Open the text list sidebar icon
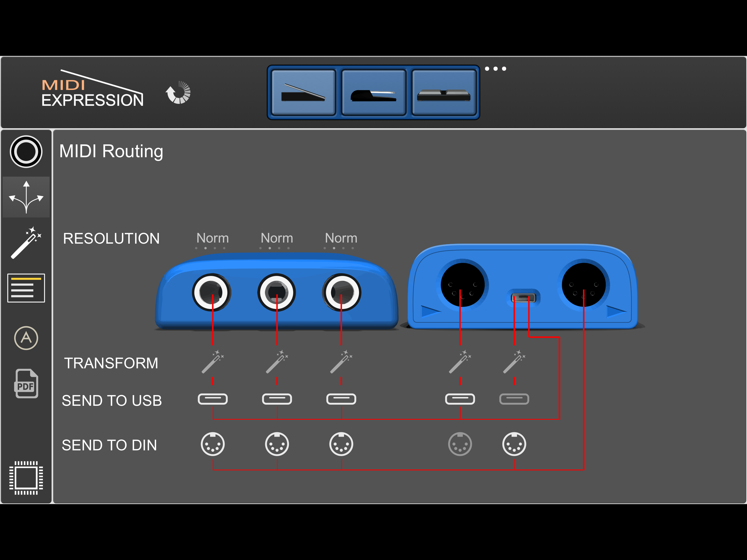 pyautogui.click(x=26, y=288)
